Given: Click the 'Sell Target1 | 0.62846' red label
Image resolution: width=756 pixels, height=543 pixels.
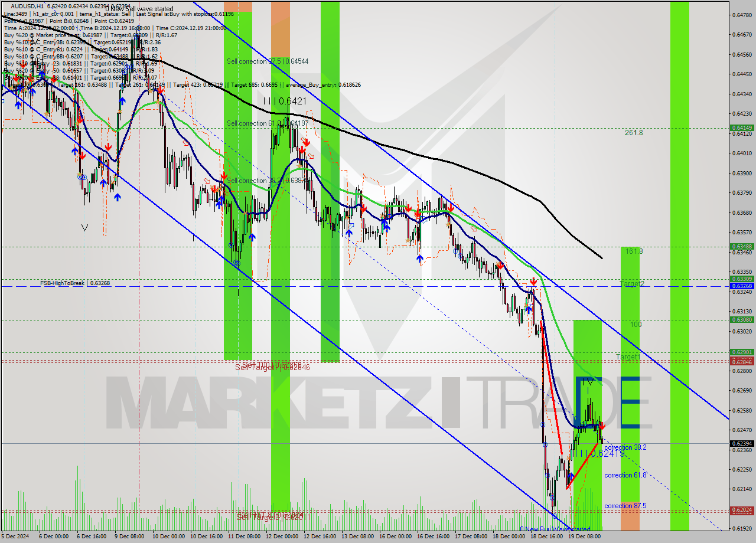Looking at the screenshot, I should tap(272, 367).
